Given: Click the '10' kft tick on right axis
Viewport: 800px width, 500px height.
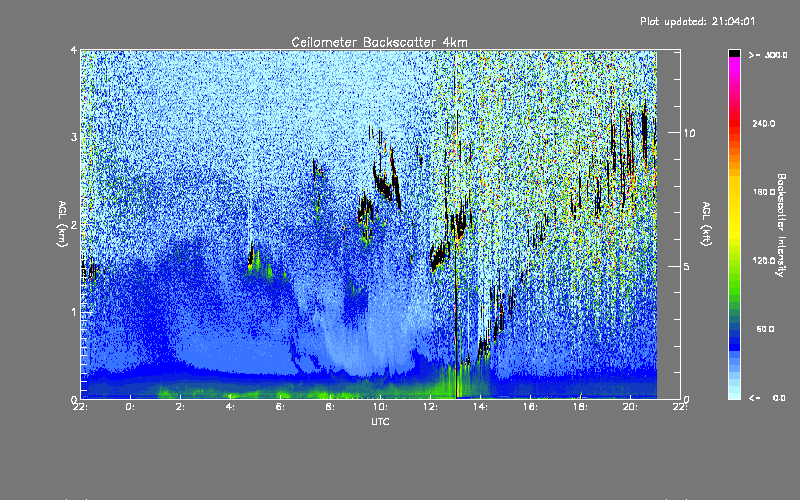Looking at the screenshot, I should tap(689, 133).
